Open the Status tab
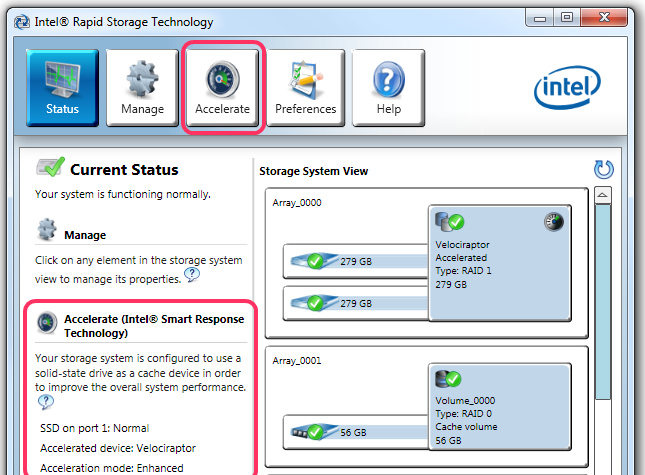 [x=62, y=88]
